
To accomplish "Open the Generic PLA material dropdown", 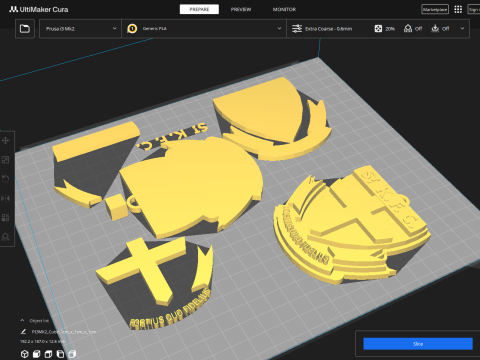I will point(204,29).
